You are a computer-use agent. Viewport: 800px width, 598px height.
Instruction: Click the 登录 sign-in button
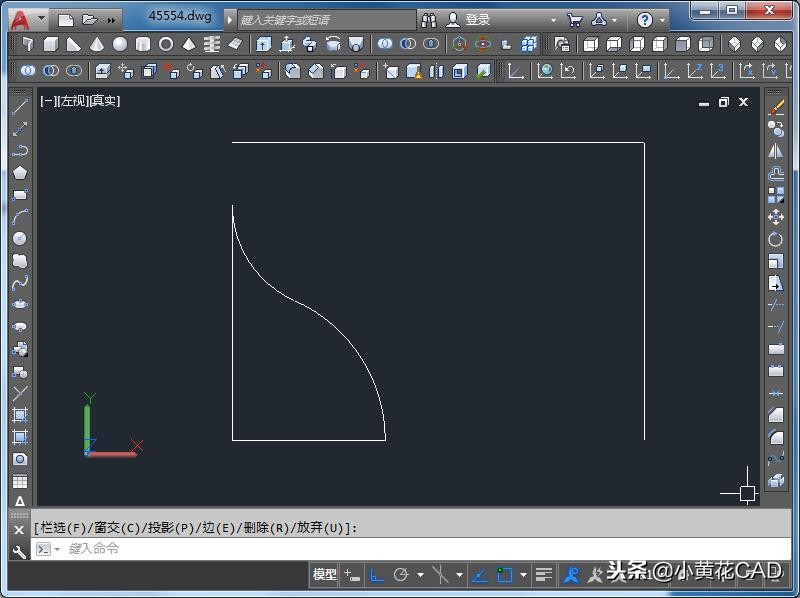coord(478,20)
